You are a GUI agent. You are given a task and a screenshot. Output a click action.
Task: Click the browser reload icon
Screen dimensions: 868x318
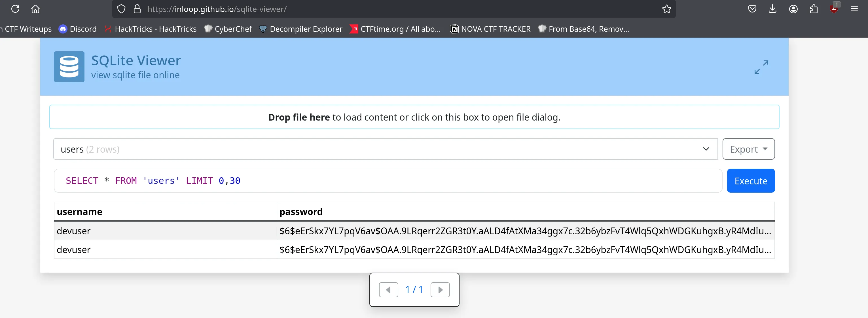(x=15, y=9)
